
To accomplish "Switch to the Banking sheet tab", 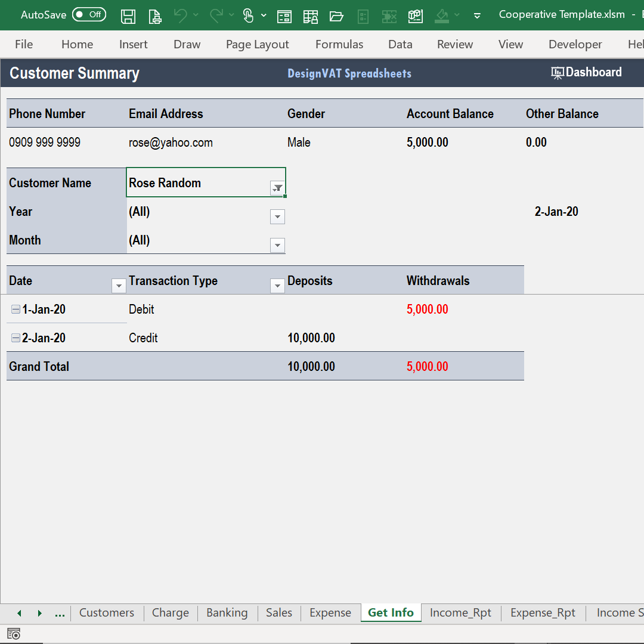I will tap(227, 612).
